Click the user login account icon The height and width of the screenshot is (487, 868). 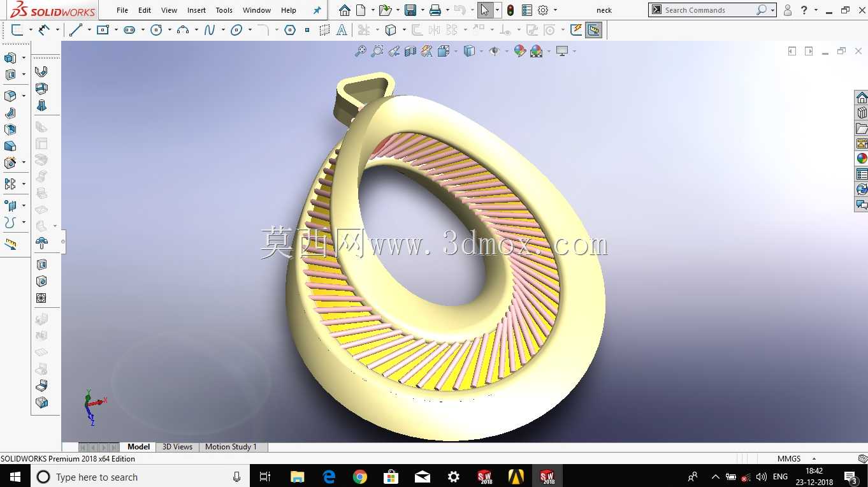(x=788, y=10)
